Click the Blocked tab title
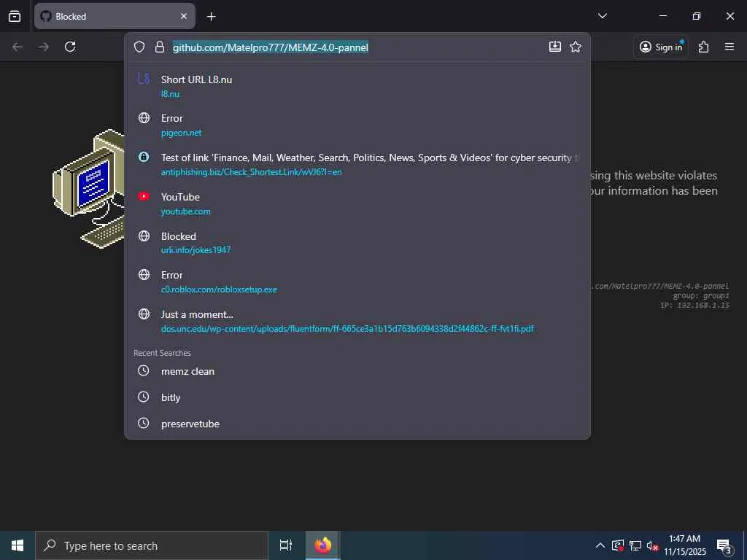747x560 pixels. (x=71, y=16)
